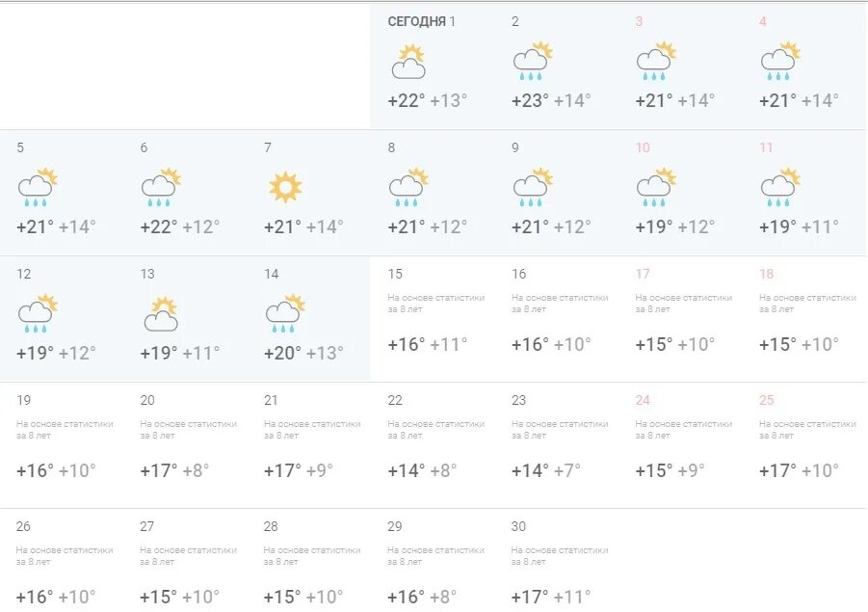Click the partly cloudy icon for day 13
This screenshot has height=612, width=868.
[x=161, y=313]
